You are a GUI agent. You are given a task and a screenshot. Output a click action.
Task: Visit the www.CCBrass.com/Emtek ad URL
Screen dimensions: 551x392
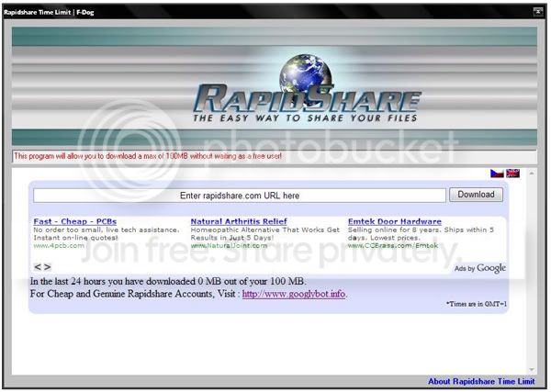393,245
